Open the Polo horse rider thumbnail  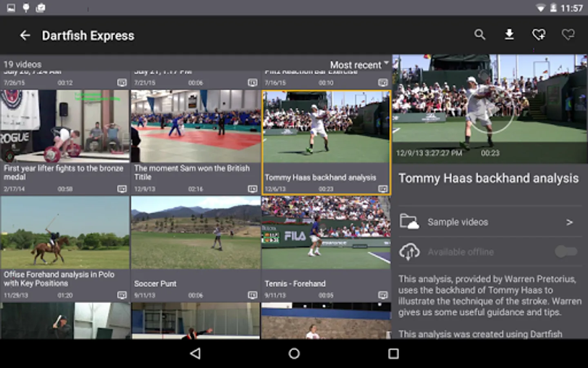[65, 233]
